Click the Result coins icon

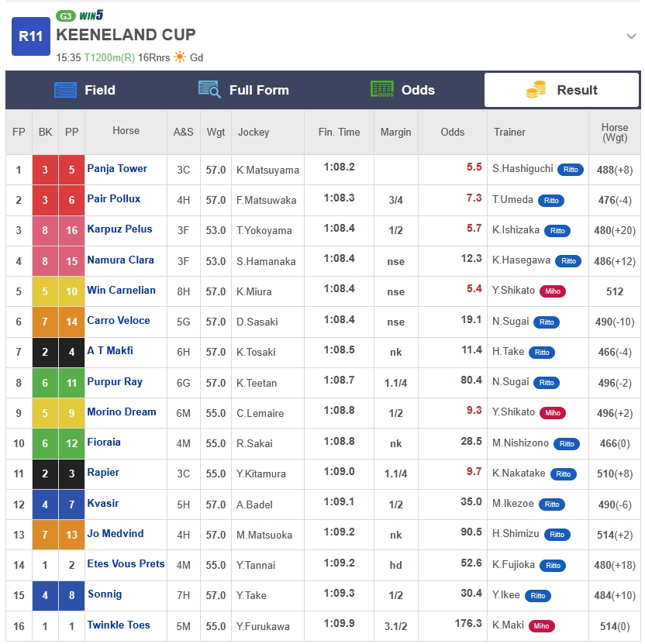point(536,89)
